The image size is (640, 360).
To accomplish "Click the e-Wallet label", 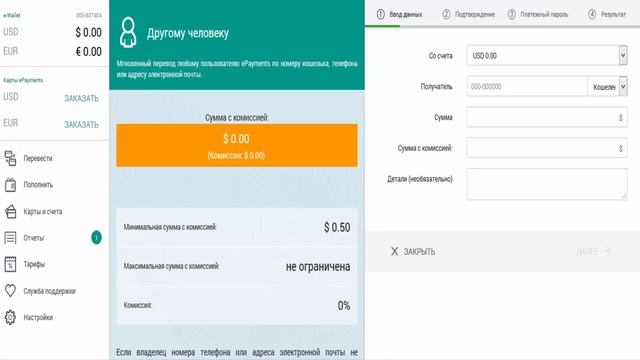I will pyautogui.click(x=12, y=15).
